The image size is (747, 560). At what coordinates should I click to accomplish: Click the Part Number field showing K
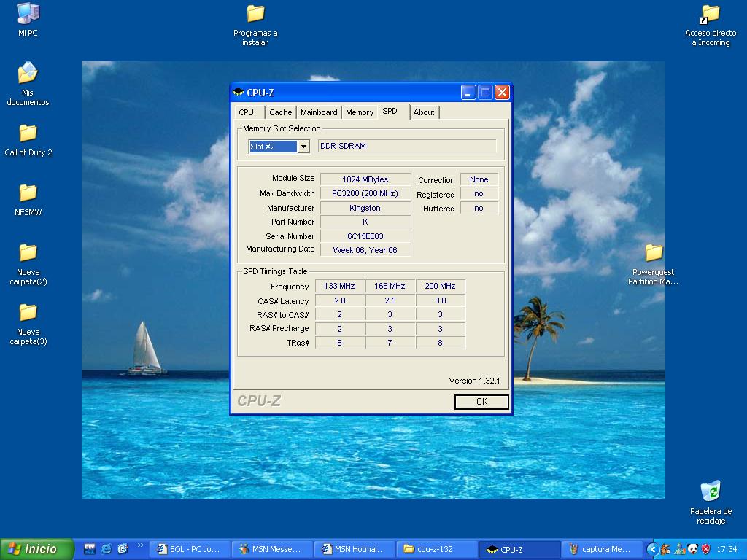coord(365,222)
